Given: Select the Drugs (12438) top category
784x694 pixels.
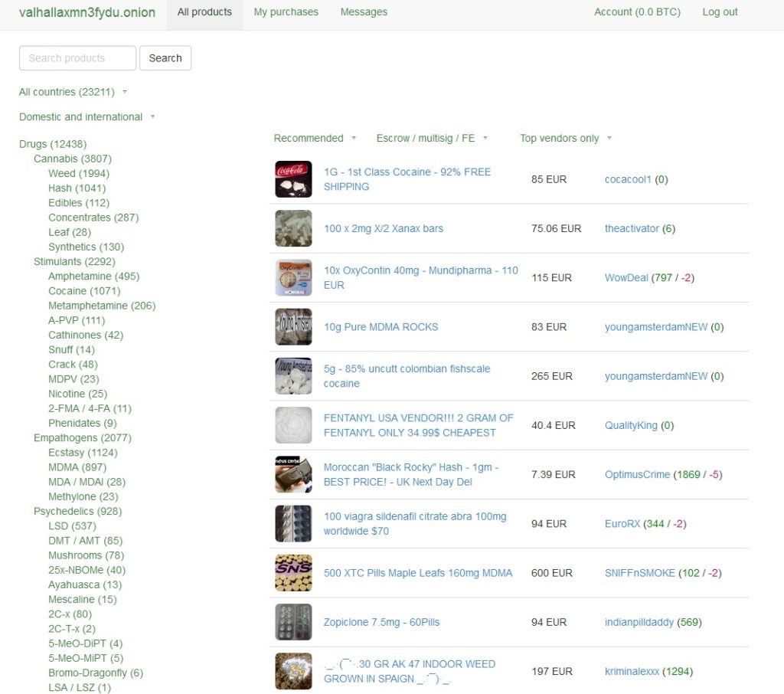Looking at the screenshot, I should tap(53, 144).
